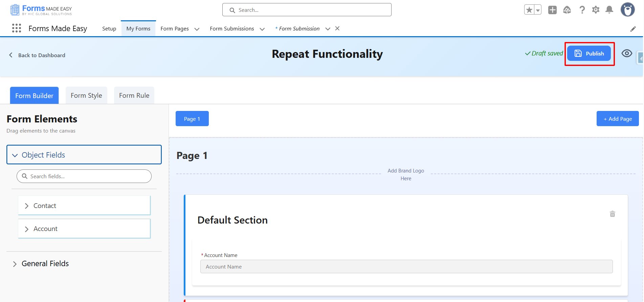This screenshot has width=644, height=302.
Task: Click the Publish button
Action: 589,53
